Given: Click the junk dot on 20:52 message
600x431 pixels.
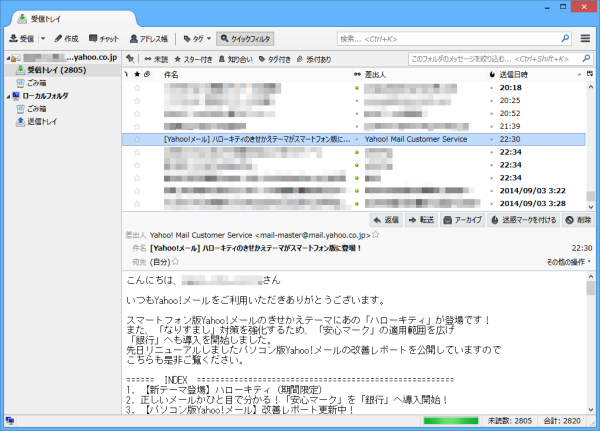Looking at the screenshot, I should pyautogui.click(x=491, y=114).
